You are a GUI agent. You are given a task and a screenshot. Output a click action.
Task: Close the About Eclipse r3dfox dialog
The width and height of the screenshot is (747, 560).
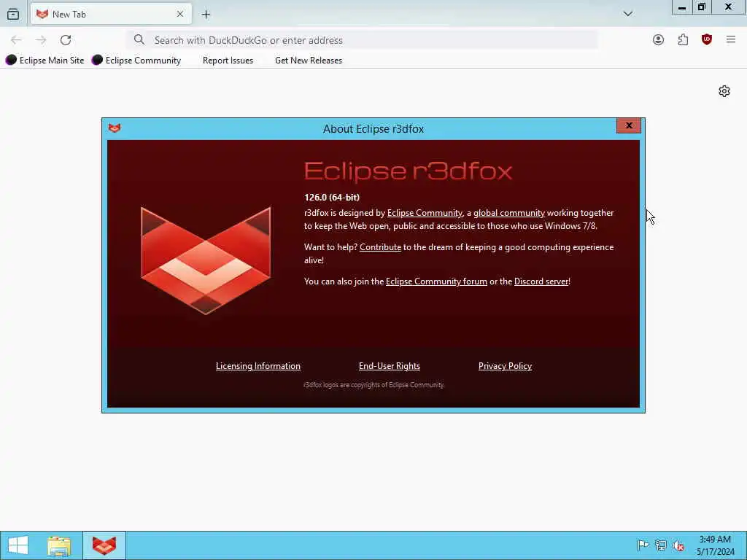tap(629, 125)
